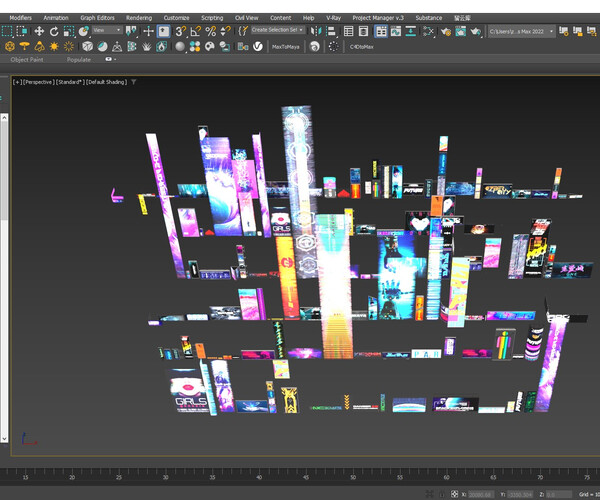The width and height of the screenshot is (600, 500).
Task: Activate the Select and Scale tool
Action: click(x=69, y=31)
